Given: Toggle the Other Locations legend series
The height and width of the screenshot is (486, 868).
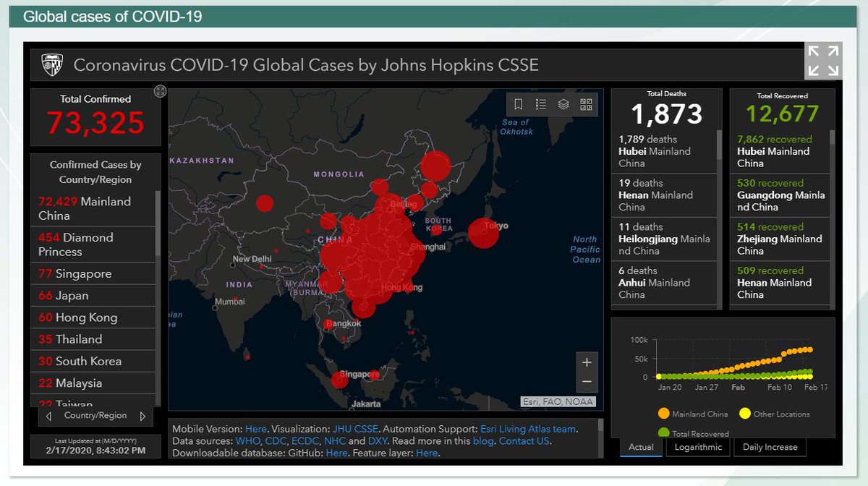Looking at the screenshot, I should [774, 414].
